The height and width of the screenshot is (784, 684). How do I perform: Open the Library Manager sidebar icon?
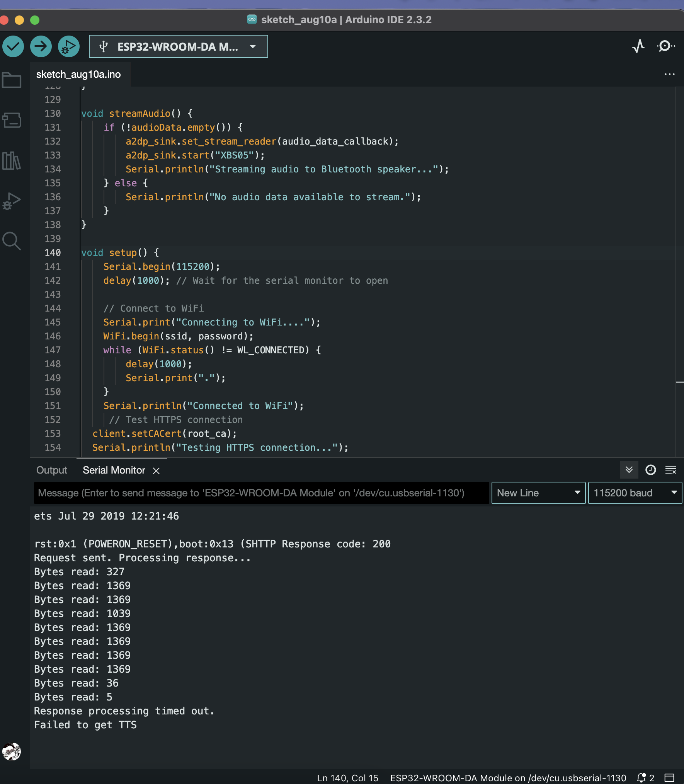12,160
